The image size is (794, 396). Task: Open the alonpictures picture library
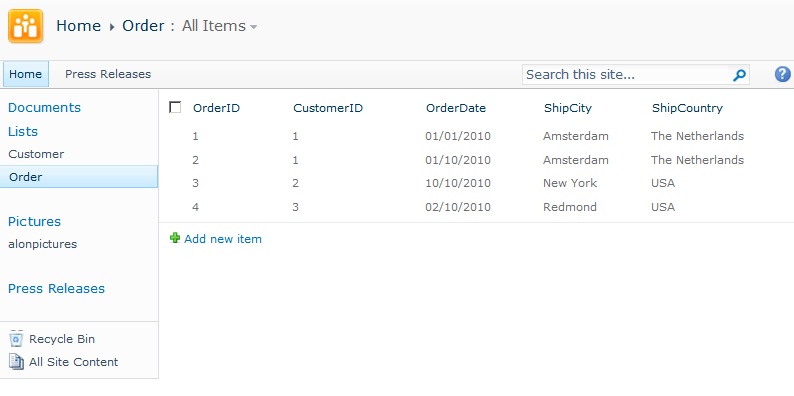tap(43, 244)
